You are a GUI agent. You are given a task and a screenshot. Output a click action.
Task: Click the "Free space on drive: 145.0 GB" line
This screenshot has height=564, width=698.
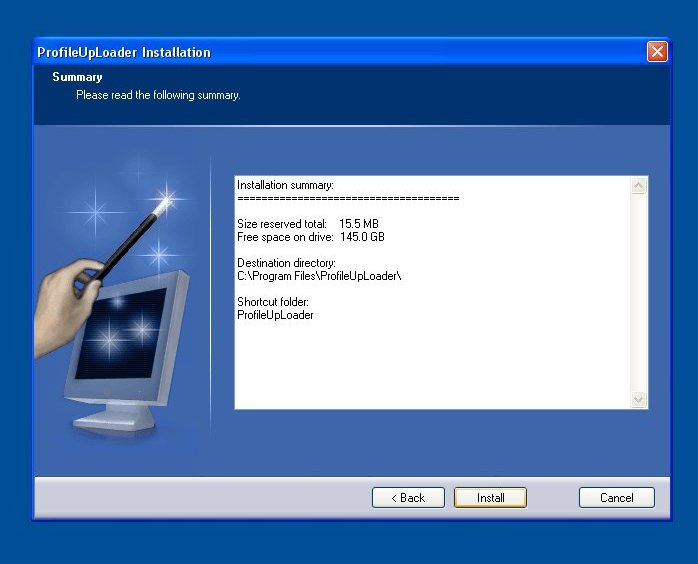tap(311, 237)
